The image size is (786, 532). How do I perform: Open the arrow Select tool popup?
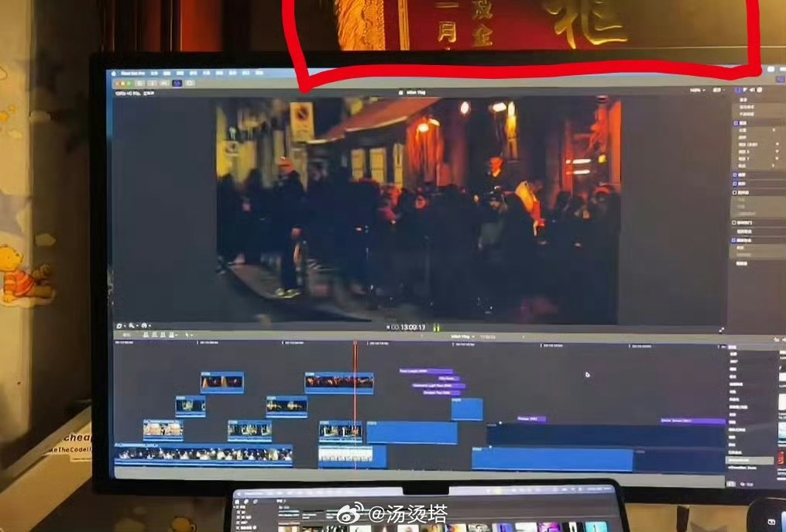pos(189,335)
